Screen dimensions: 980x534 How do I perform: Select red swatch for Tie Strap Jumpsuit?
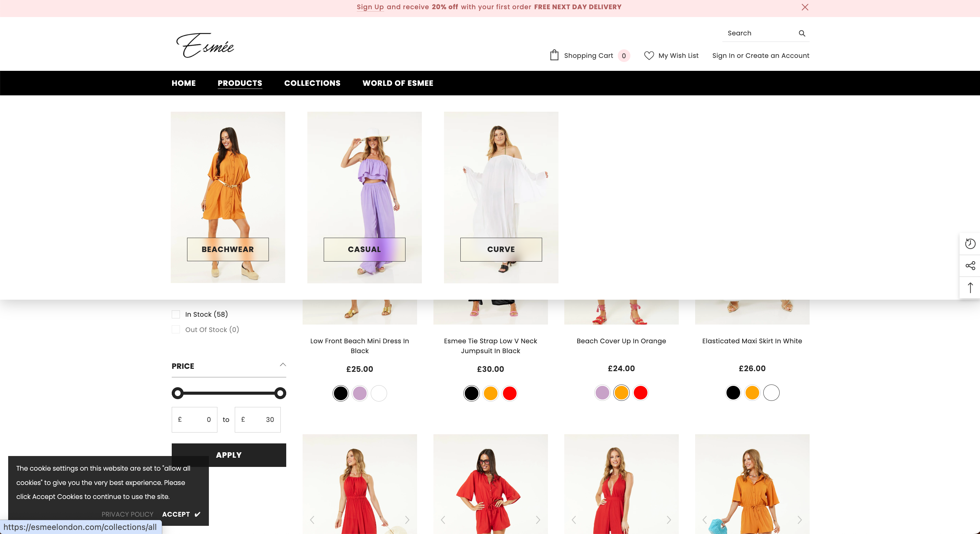pos(509,393)
